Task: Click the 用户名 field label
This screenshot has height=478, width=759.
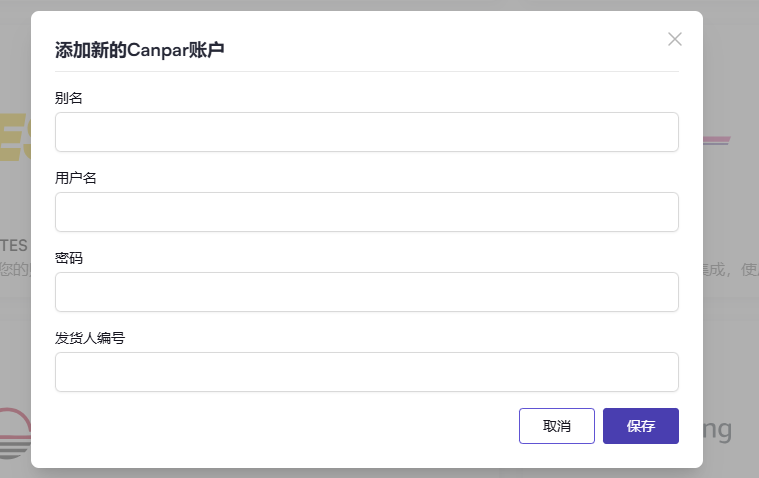Action: [76, 178]
